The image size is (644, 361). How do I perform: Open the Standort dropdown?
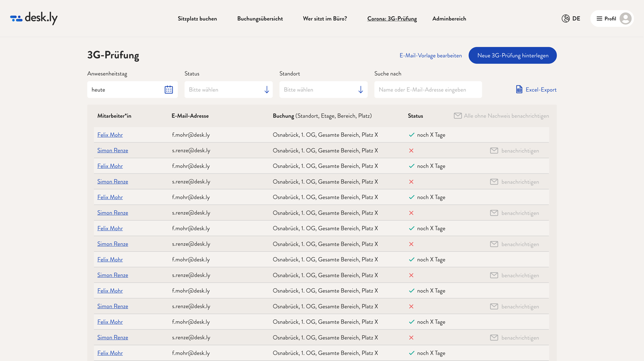pyautogui.click(x=323, y=90)
